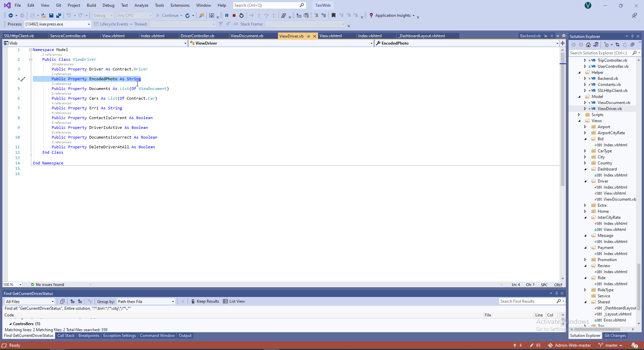Toggle pin on the ViewDriver.vb tab
Image resolution: width=644 pixels, height=350 pixels.
[308, 36]
